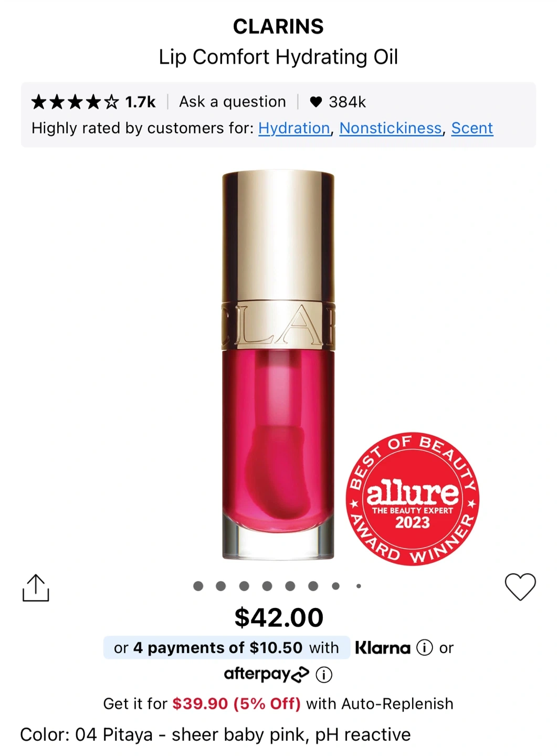Tap the afterpay logo
This screenshot has width=557, height=756.
point(267,674)
